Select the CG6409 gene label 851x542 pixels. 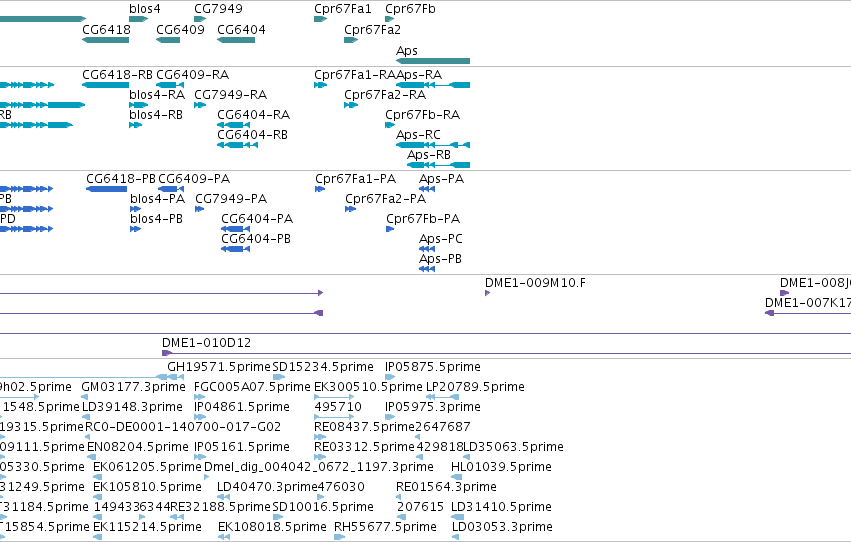tap(180, 29)
